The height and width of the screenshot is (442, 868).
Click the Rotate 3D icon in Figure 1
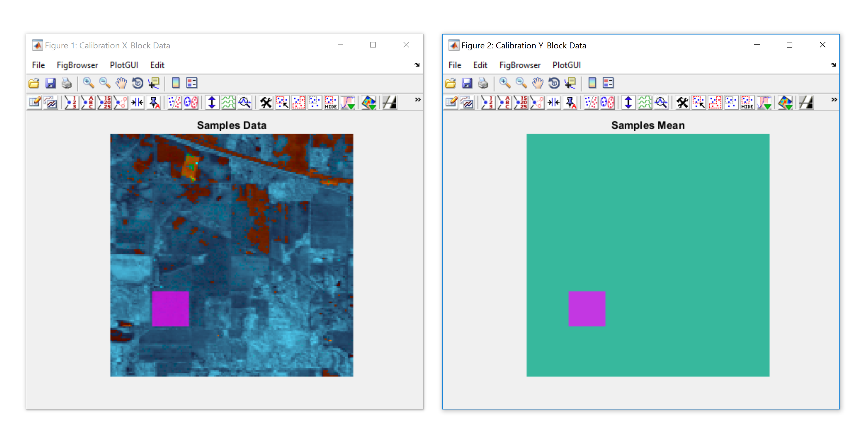point(137,83)
